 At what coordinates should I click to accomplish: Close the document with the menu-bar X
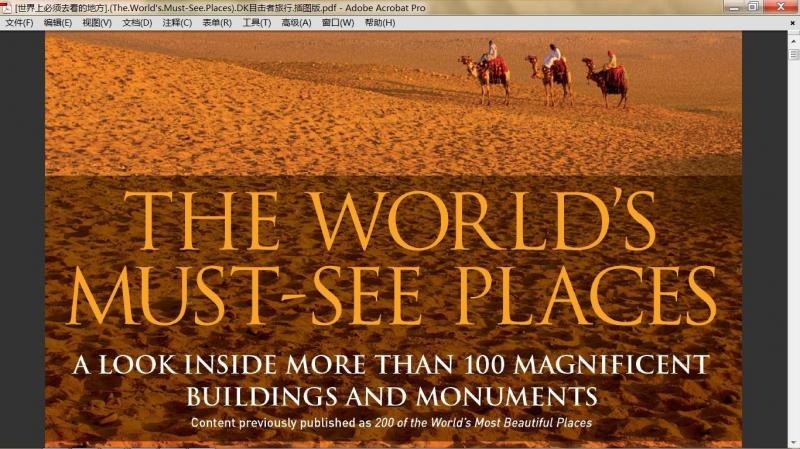click(x=792, y=23)
